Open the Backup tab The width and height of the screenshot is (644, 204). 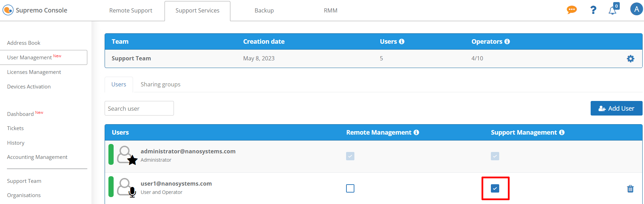264,10
